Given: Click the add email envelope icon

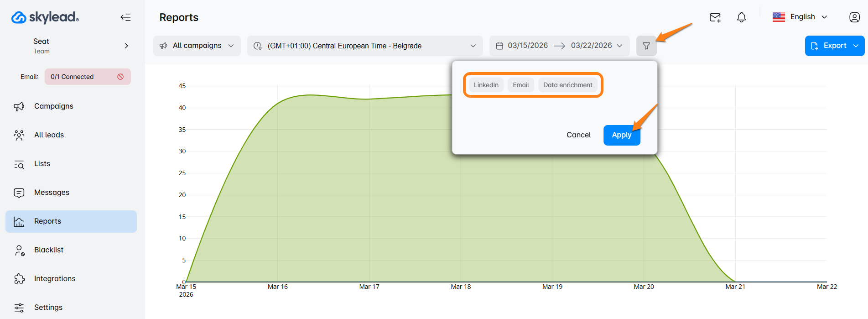Looking at the screenshot, I should [x=715, y=17].
